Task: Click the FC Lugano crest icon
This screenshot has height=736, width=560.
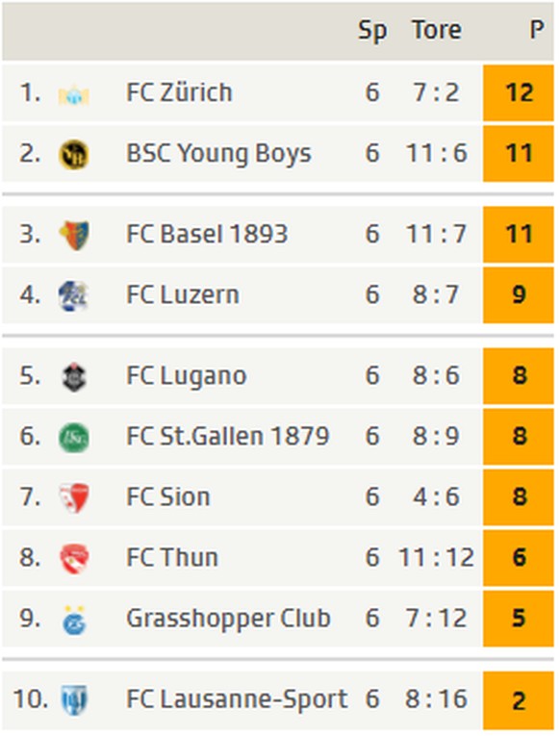Action: [74, 376]
